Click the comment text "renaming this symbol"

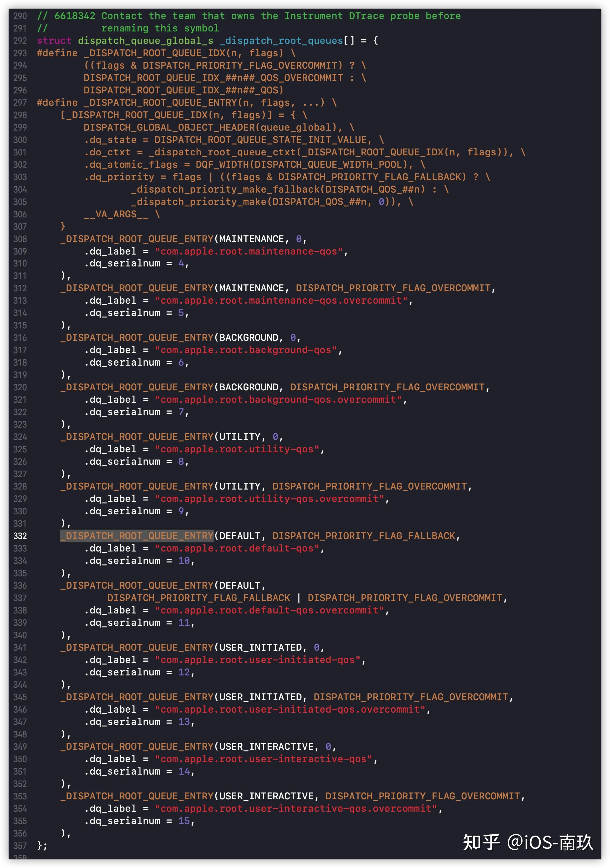(160, 28)
